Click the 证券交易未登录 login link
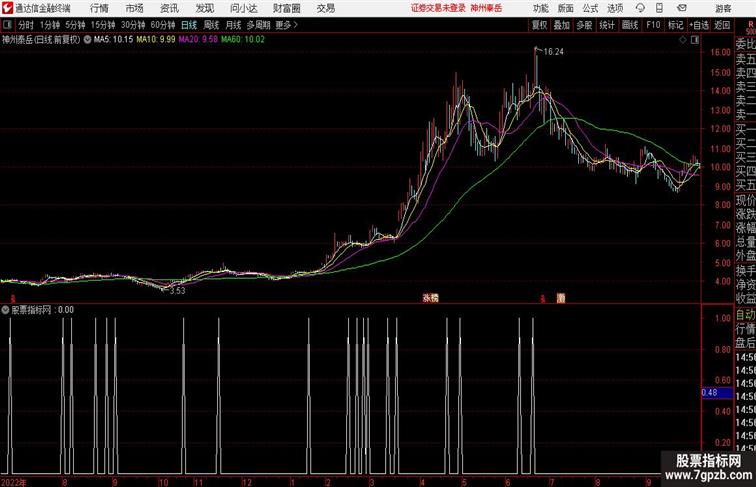This screenshot has height=487, width=756. [x=438, y=8]
